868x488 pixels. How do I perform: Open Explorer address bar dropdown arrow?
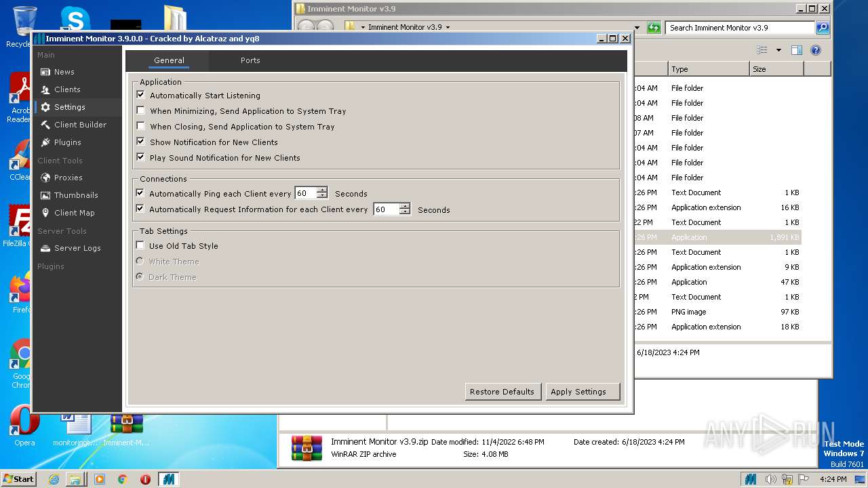pyautogui.click(x=637, y=28)
